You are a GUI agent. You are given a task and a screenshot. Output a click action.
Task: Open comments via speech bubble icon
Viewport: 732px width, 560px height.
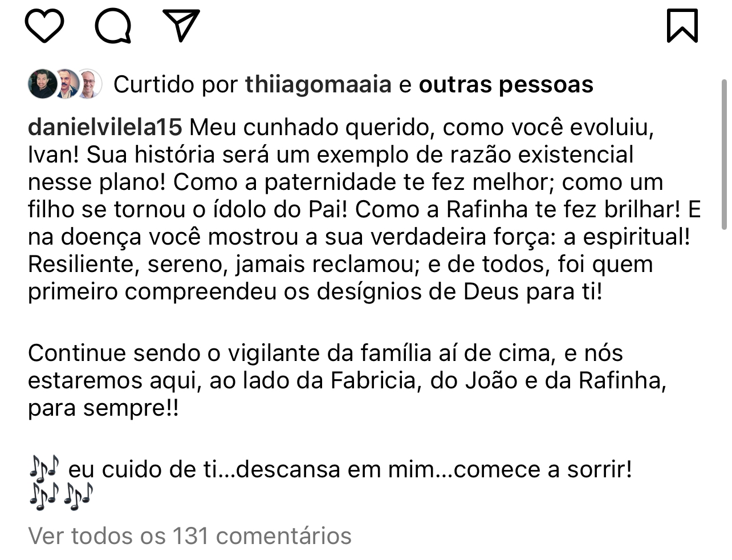pos(113,26)
